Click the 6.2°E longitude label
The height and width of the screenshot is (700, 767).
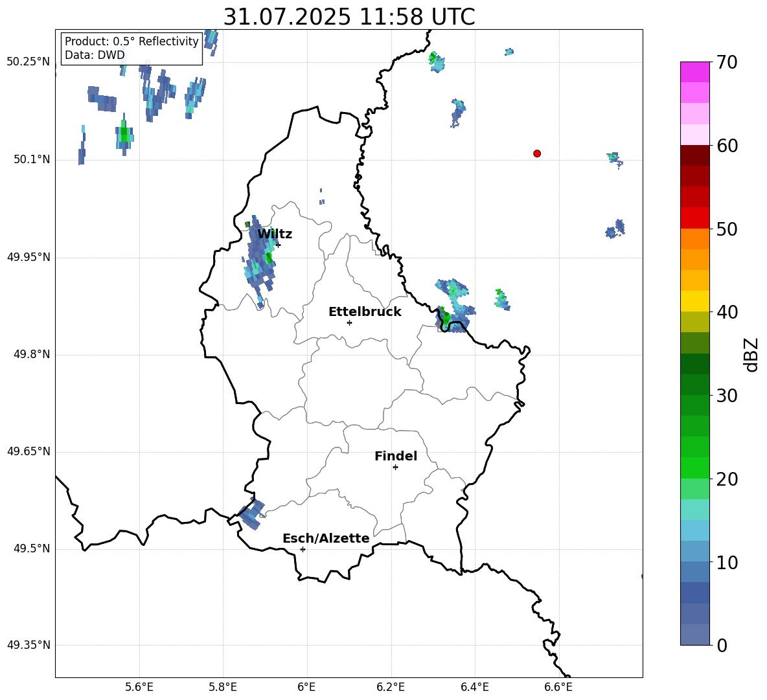coord(391,687)
